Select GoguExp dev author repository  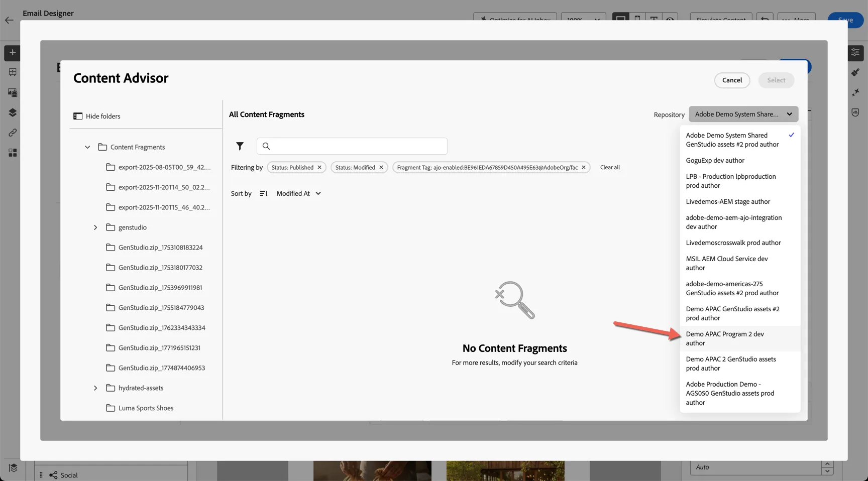click(740, 160)
